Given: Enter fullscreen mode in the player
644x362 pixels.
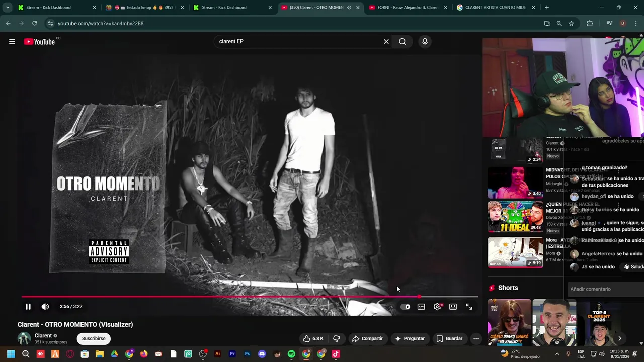Looking at the screenshot, I should pyautogui.click(x=469, y=306).
